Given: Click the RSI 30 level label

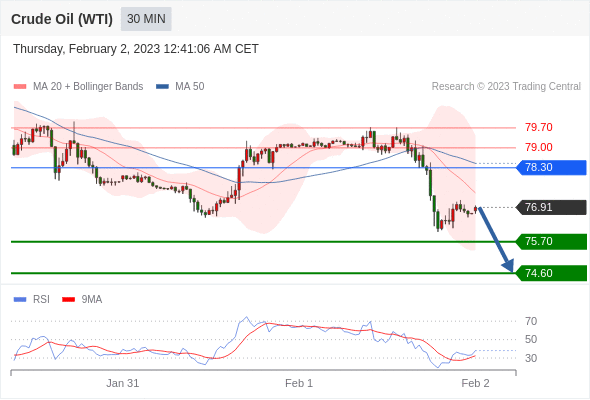Looking at the screenshot, I should pyautogui.click(x=531, y=358).
